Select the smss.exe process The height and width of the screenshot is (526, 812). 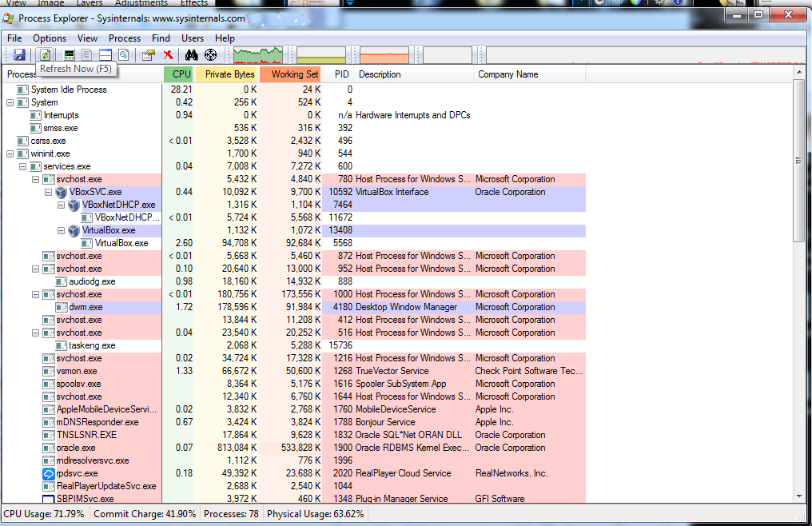294,128
